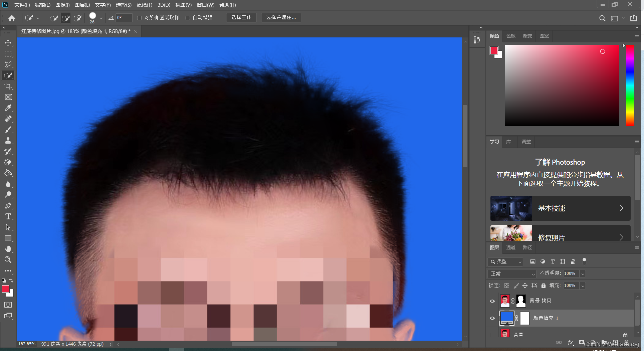Select the Crop tool
Screen dimensions: 644x351
pos(8,86)
